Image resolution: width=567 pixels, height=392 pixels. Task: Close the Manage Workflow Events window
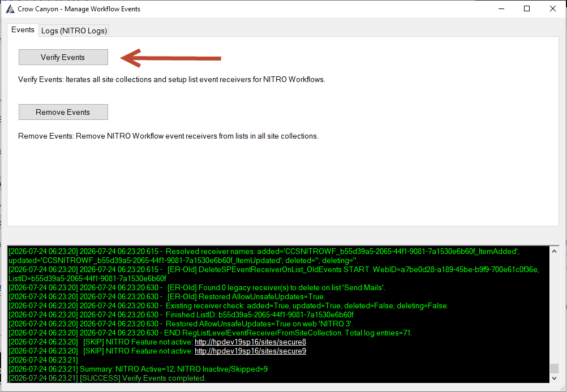(552, 8)
